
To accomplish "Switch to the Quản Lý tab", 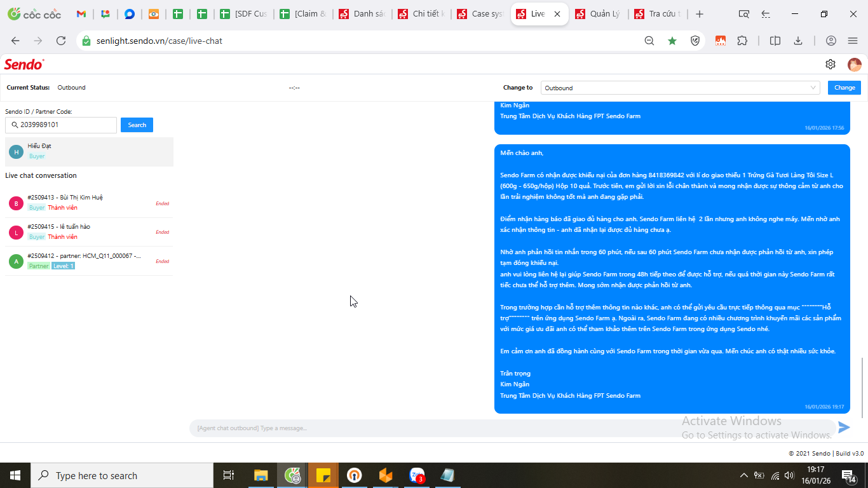I will pos(599,14).
